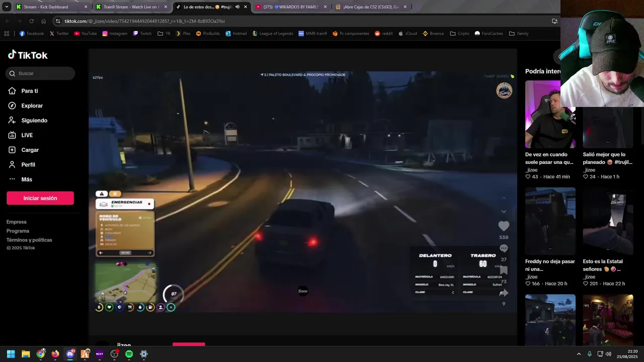Screen dimensions: 644x362
Task: Click the Iniciar sesión button
Action: click(x=40, y=198)
